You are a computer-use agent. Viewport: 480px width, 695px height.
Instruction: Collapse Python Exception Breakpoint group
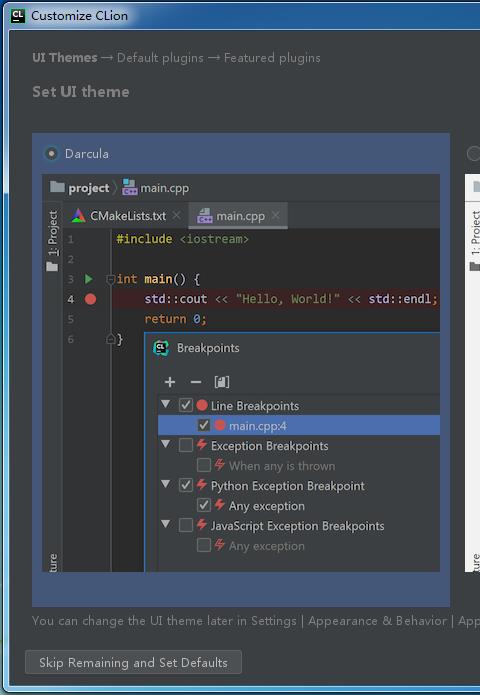tap(166, 484)
